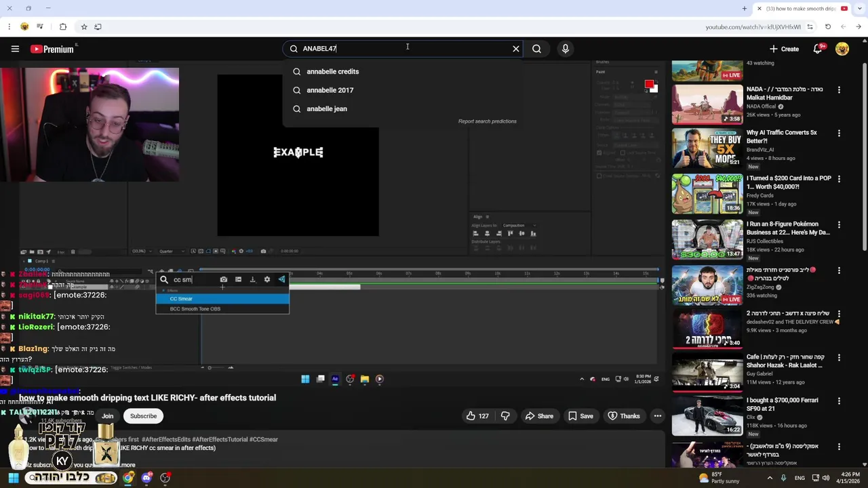This screenshot has height=488, width=868.
Task: Click the Create button
Action: pyautogui.click(x=784, y=49)
